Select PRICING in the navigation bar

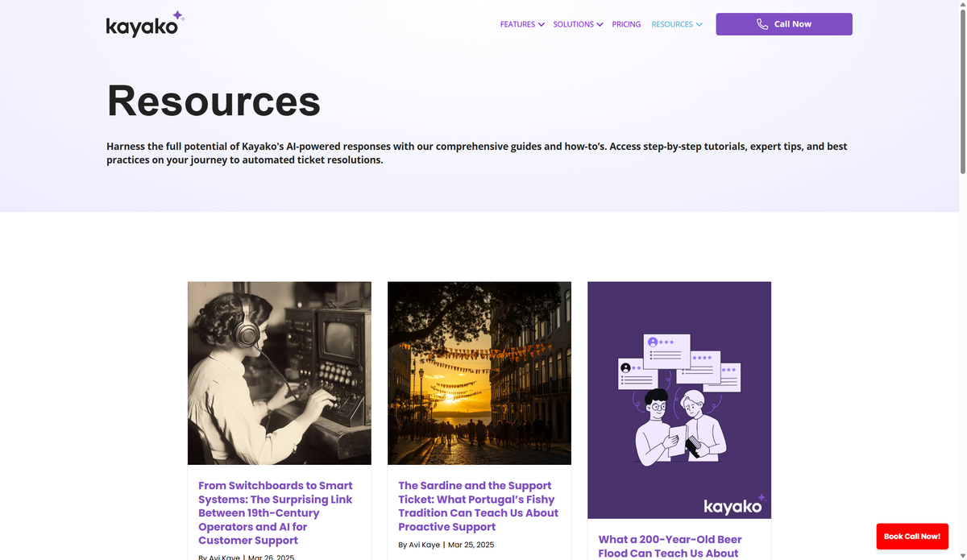click(626, 24)
